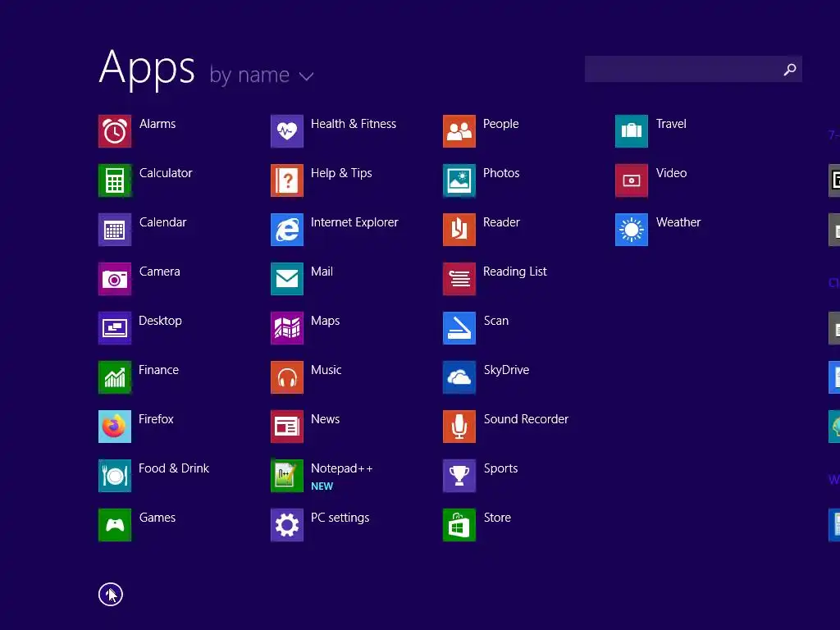Image resolution: width=840 pixels, height=630 pixels.
Task: Open the Weather sun icon
Action: click(x=632, y=230)
